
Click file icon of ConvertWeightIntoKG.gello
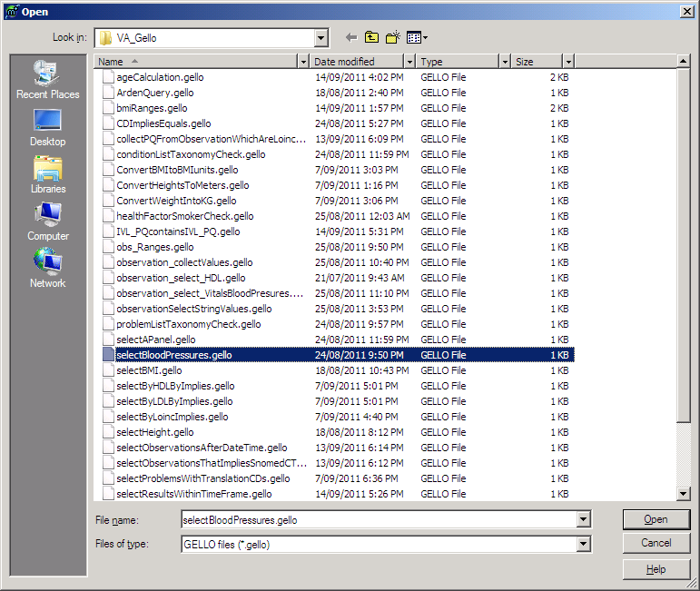click(108, 201)
